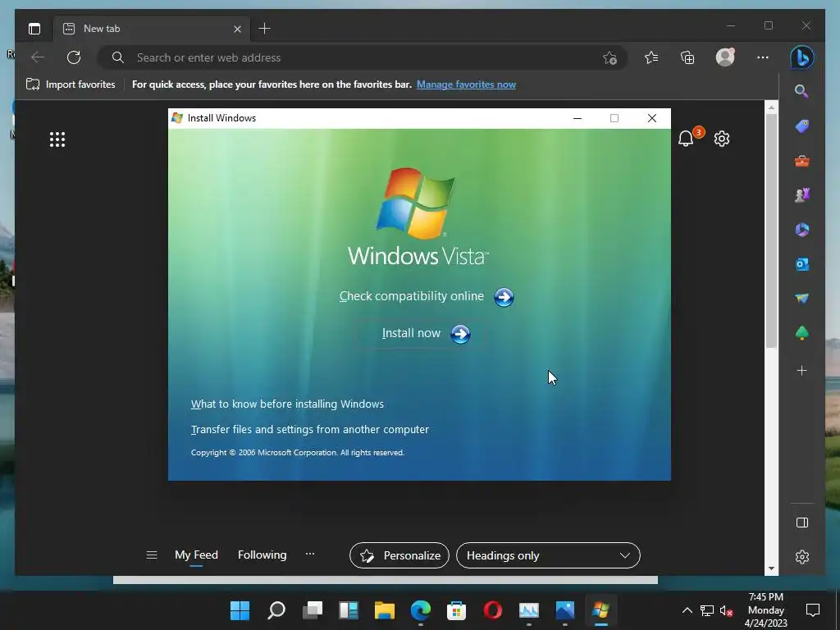Click Check compatibility online text
840x630 pixels.
click(x=412, y=296)
